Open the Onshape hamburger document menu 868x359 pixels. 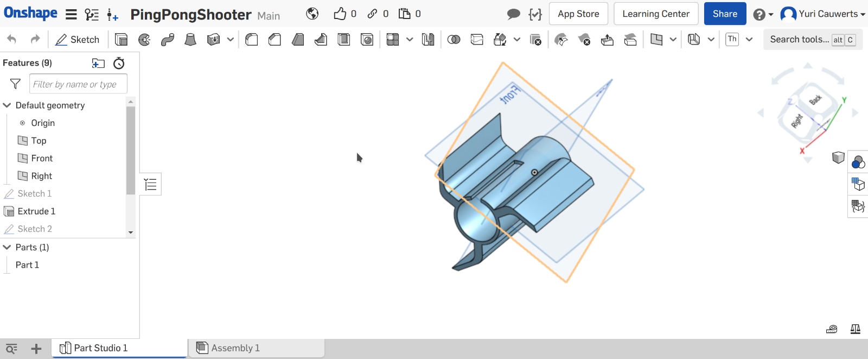point(71,14)
